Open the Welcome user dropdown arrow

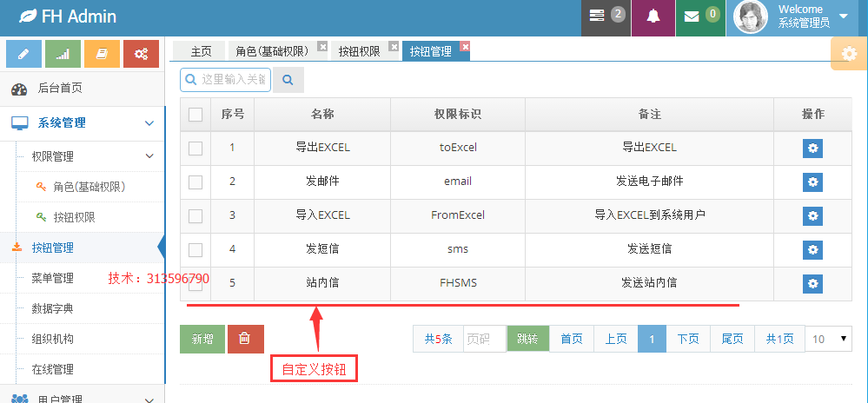tap(844, 16)
